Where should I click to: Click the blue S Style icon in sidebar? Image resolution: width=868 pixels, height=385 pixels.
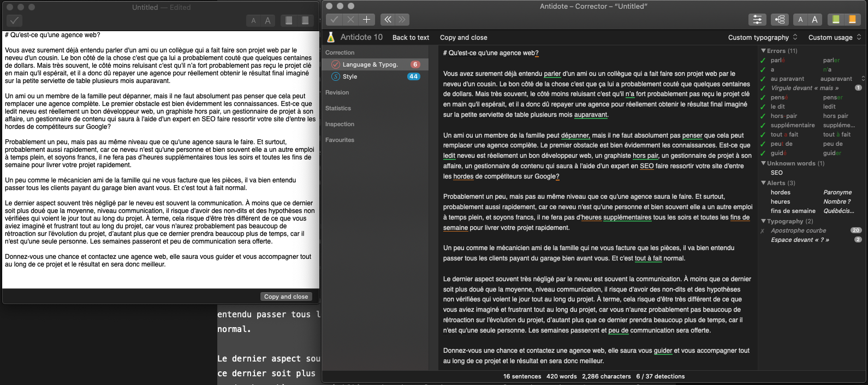(336, 76)
